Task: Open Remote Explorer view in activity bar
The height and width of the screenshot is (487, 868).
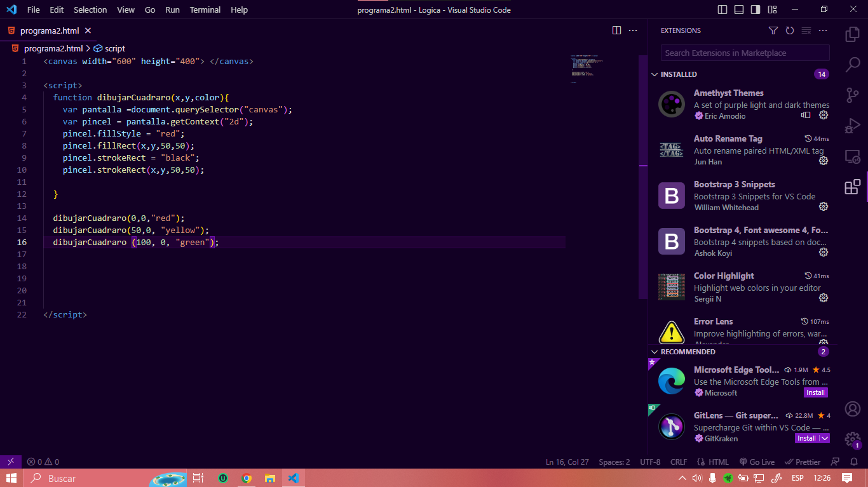Action: coord(852,156)
